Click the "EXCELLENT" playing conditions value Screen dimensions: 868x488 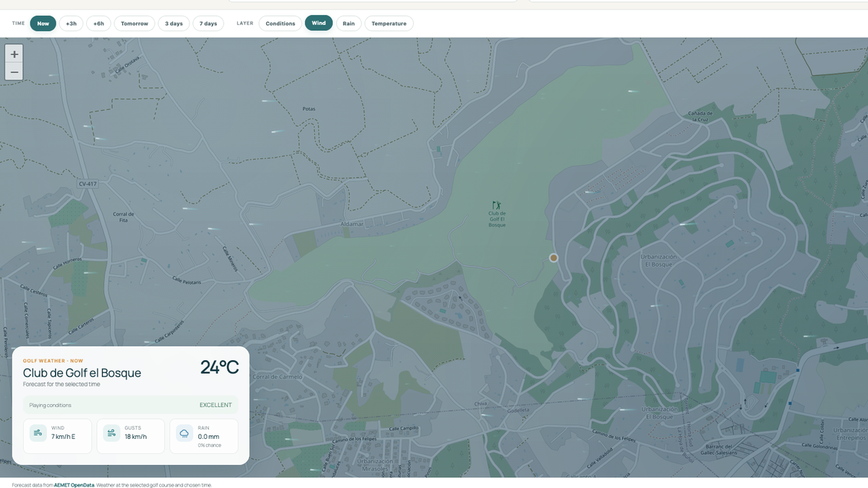(x=216, y=405)
